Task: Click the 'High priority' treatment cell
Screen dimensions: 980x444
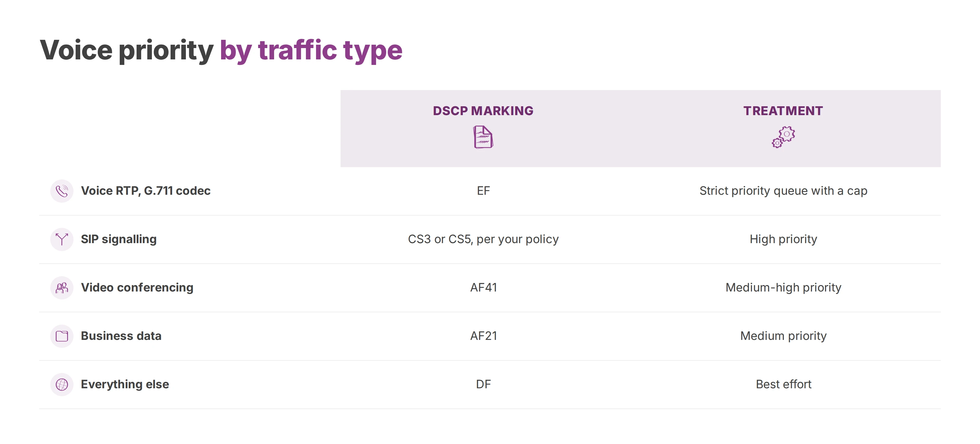Action: 783,239
